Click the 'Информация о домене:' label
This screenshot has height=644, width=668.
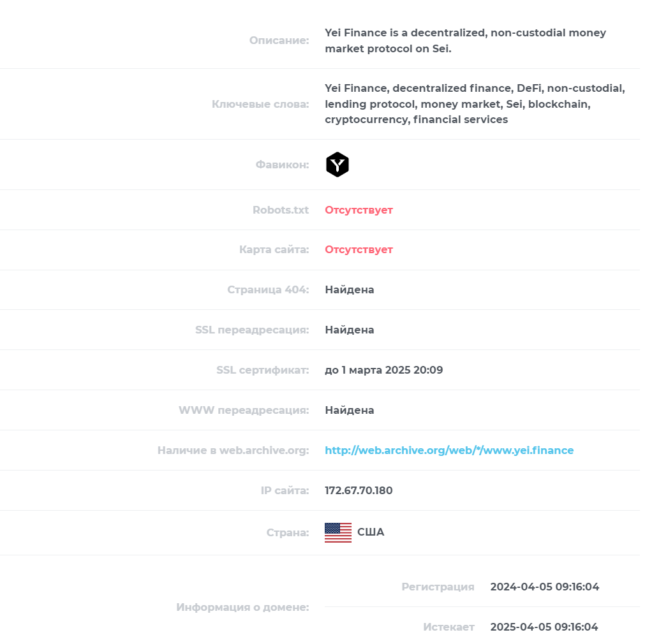coord(242,607)
